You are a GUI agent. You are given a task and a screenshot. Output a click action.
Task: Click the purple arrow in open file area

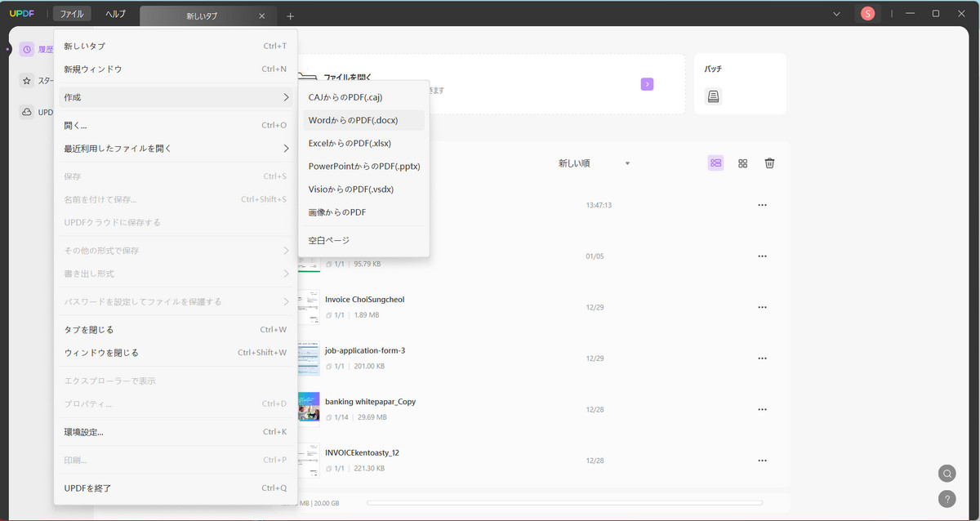point(647,83)
